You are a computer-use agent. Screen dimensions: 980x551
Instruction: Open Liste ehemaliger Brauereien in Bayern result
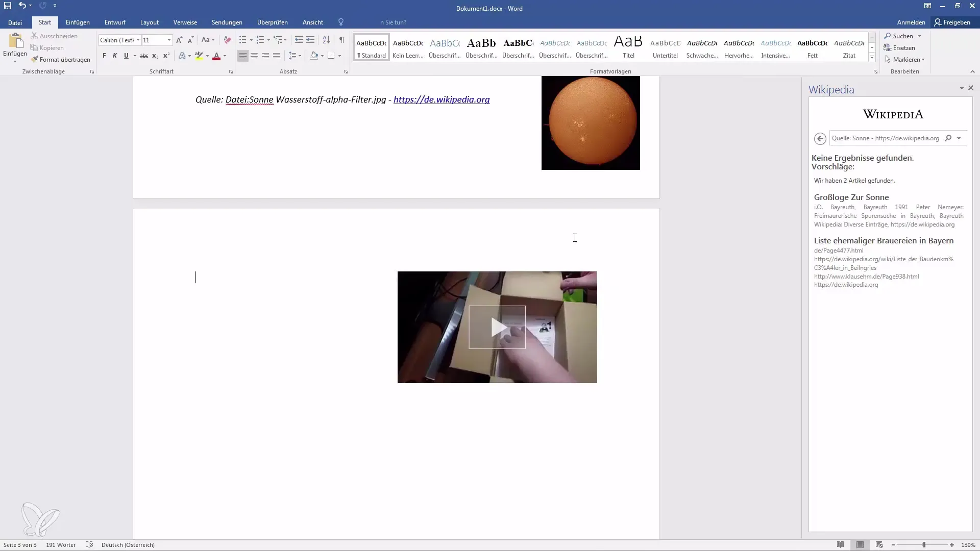click(x=884, y=241)
